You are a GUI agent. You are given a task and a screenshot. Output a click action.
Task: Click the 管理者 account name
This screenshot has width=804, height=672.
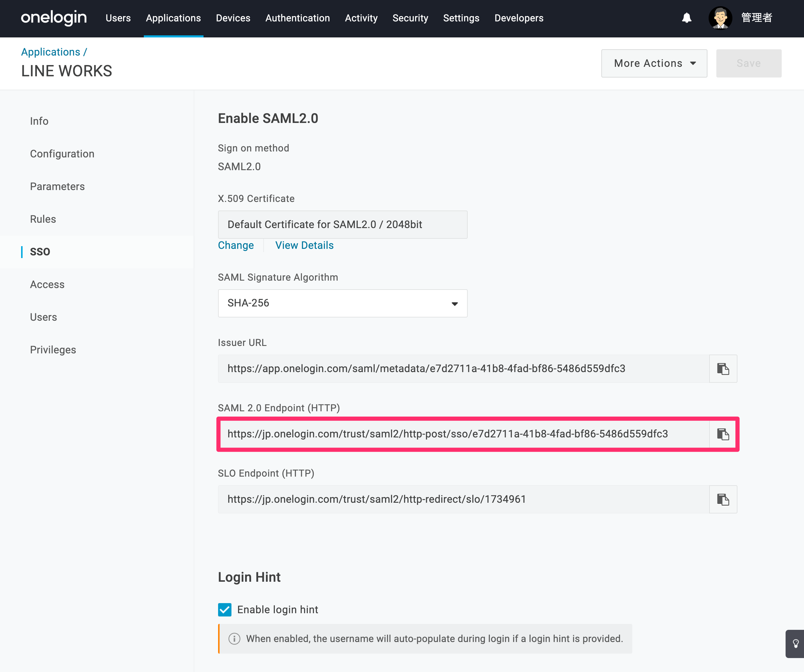click(756, 18)
